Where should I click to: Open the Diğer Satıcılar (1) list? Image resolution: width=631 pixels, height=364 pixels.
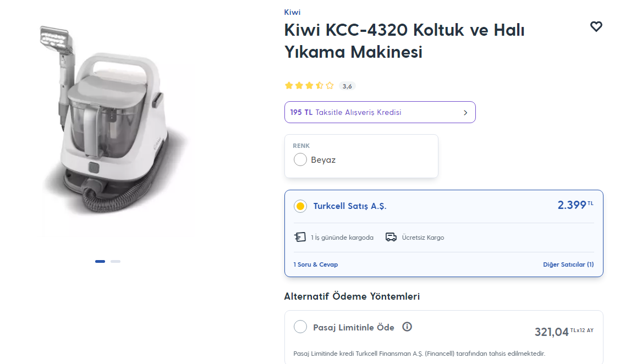click(568, 264)
